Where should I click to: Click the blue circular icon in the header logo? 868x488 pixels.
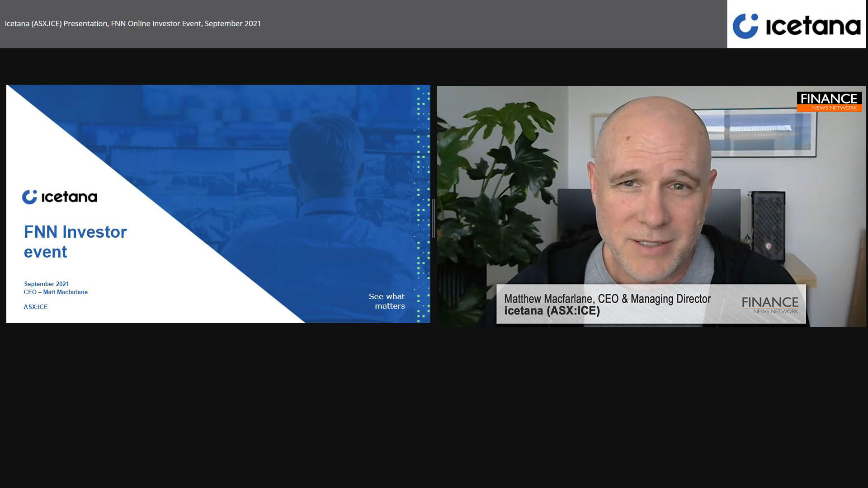point(745,26)
